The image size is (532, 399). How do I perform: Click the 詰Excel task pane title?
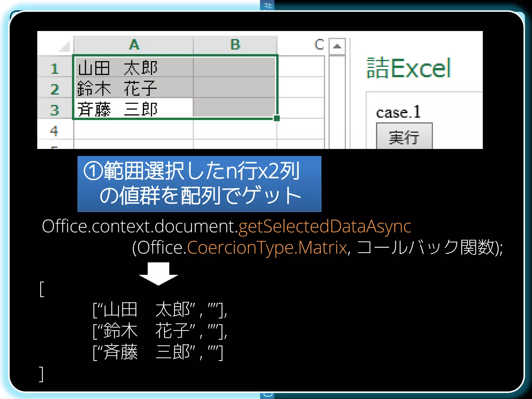point(408,68)
